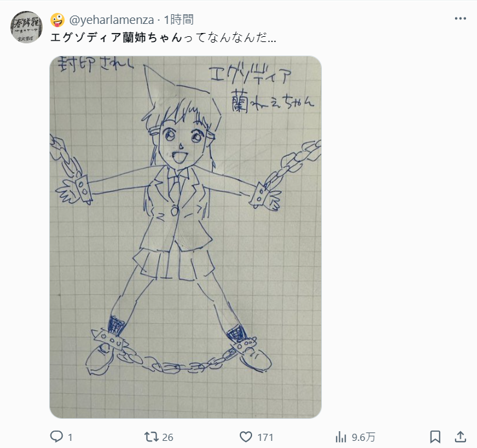The width and height of the screenshot is (477, 448).
Task: Click the post text エグゾディア蘭姉ちゃん
Action: point(116,37)
